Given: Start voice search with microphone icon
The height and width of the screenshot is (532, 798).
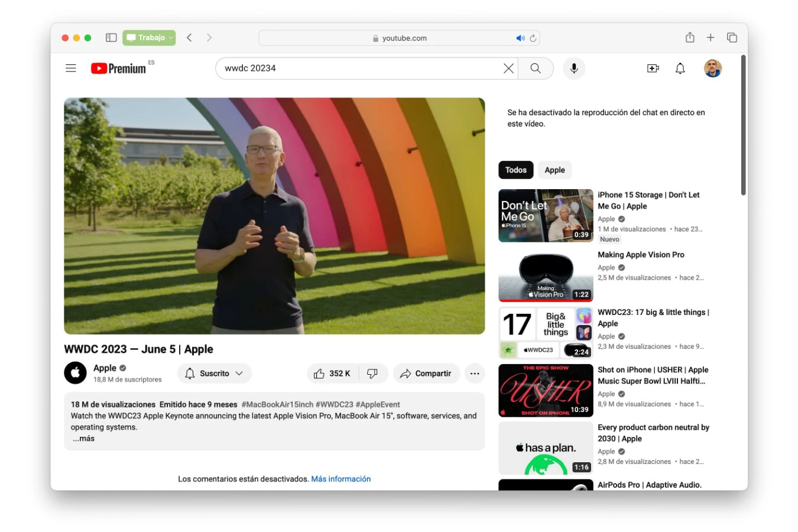Looking at the screenshot, I should [574, 69].
